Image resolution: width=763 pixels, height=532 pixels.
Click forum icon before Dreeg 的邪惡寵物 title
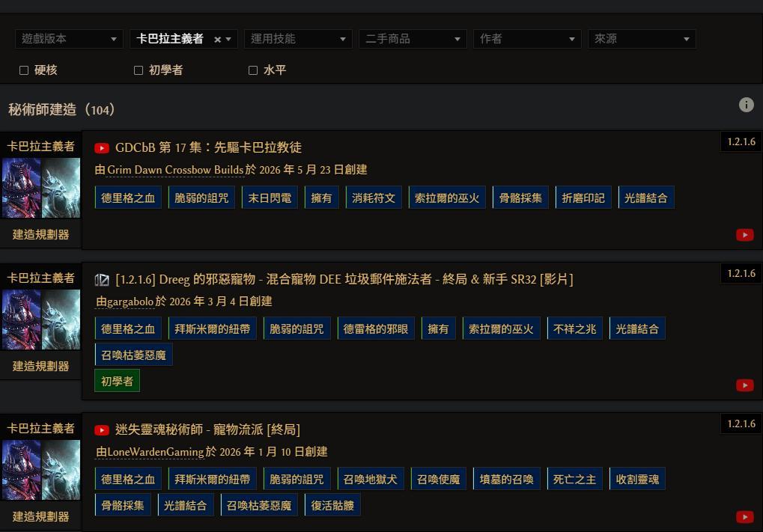[102, 280]
